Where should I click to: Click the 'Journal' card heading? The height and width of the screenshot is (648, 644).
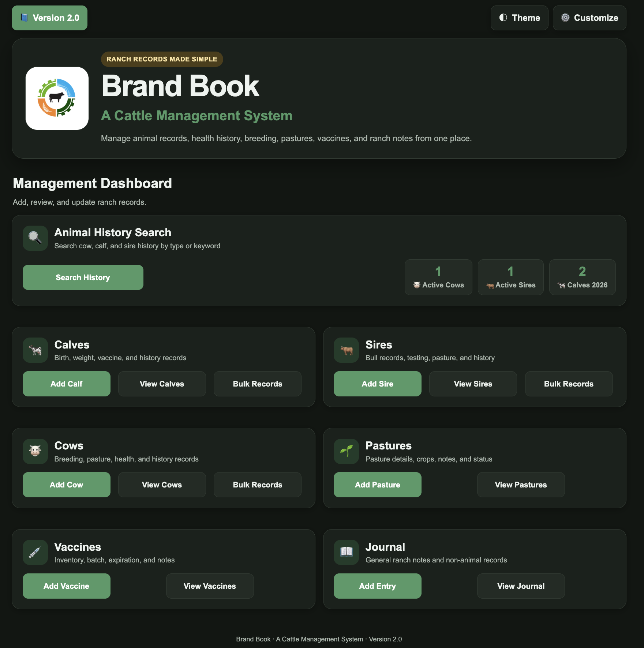pos(385,547)
